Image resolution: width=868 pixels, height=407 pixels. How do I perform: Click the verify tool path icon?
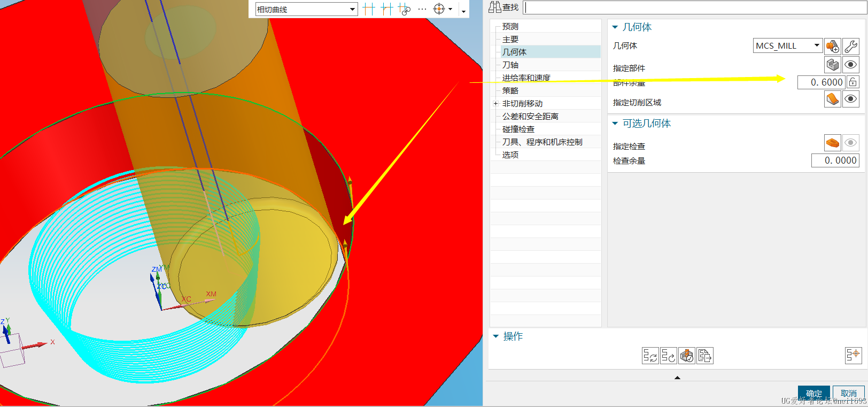point(687,356)
